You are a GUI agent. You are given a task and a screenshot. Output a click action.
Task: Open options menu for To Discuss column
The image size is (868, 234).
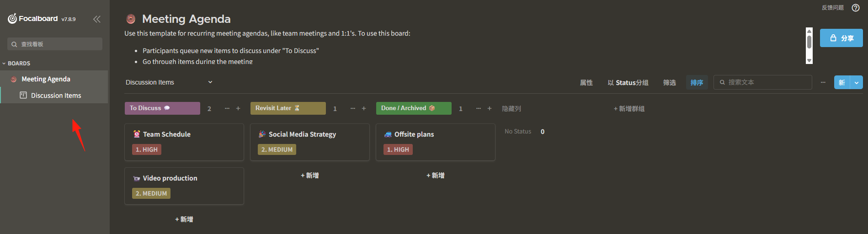click(x=227, y=108)
